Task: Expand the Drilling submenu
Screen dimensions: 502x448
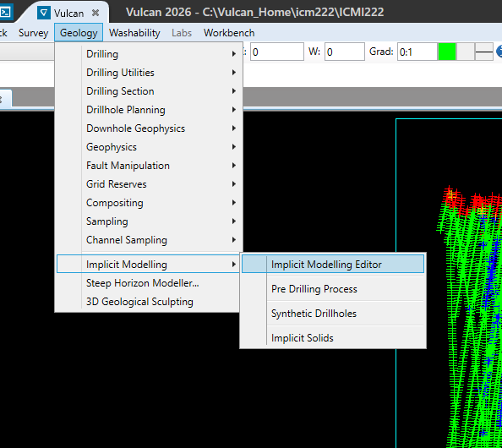Action: pyautogui.click(x=150, y=54)
